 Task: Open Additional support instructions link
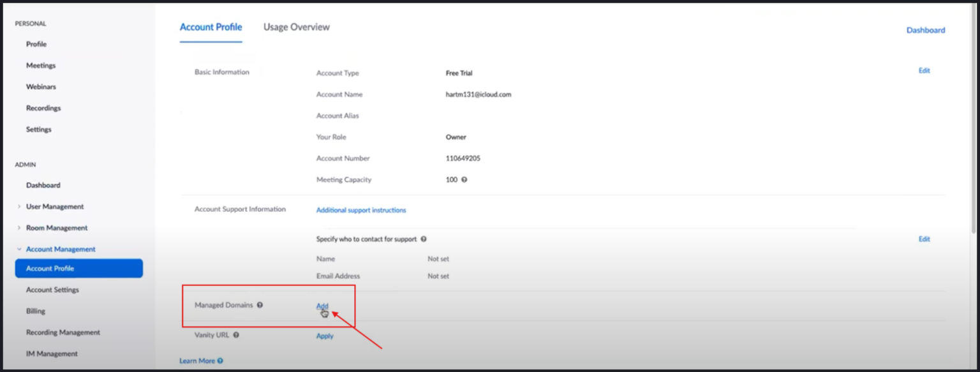pyautogui.click(x=361, y=210)
